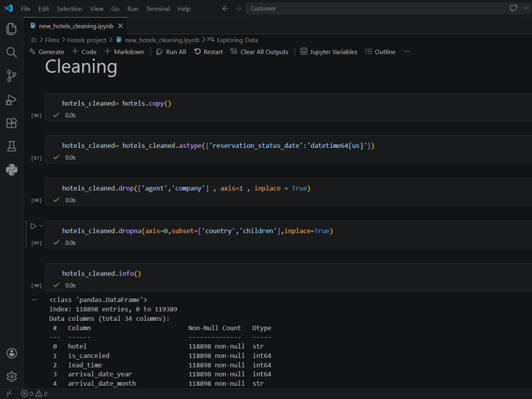
Task: Click execution count [86] label
Action: (x=36, y=115)
